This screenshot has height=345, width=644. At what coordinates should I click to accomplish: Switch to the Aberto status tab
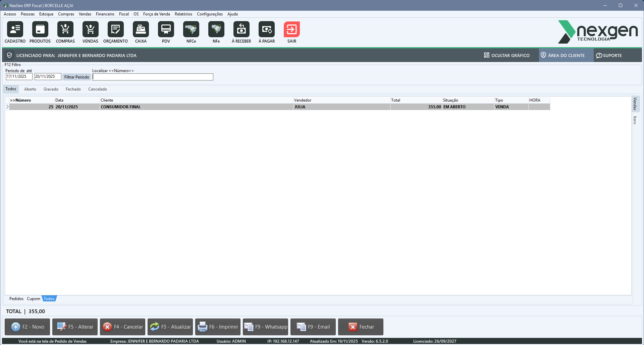coord(30,89)
